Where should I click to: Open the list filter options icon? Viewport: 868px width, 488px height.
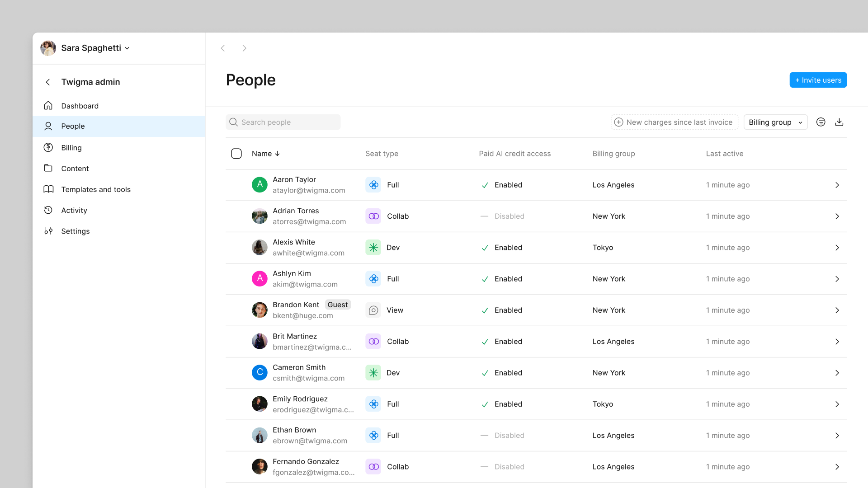(821, 122)
